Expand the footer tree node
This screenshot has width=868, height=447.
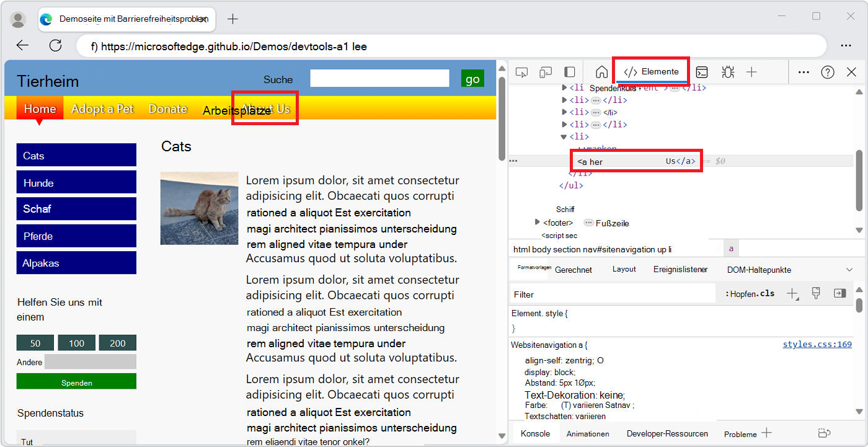537,222
